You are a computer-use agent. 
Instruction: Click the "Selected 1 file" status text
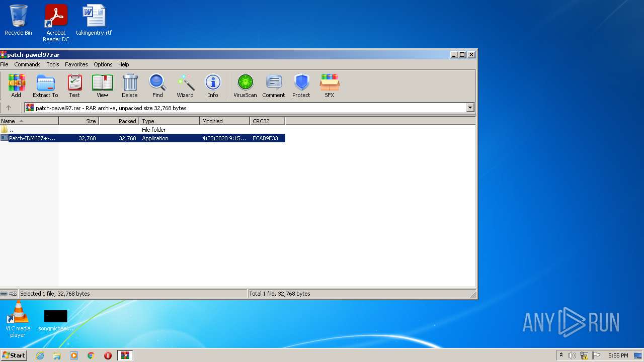55,294
